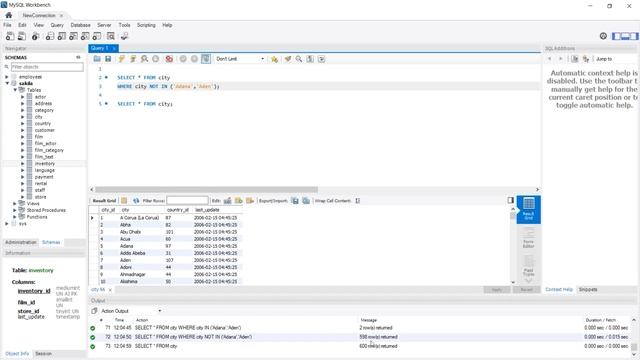Viewport: 640px width, 360px height.
Task: Beautify the query with the broom icon
Action: [288, 59]
